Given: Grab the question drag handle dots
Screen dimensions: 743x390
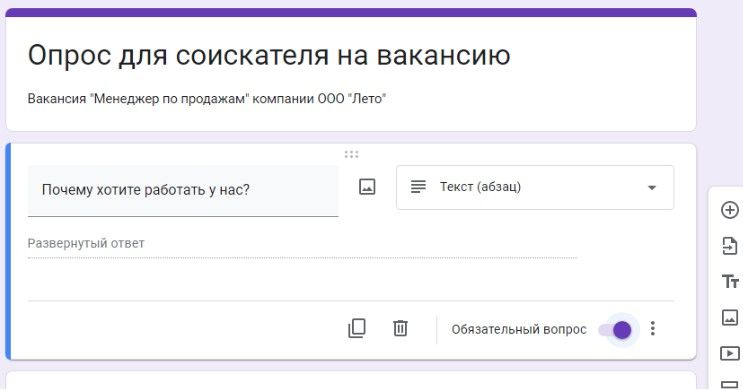Looking at the screenshot, I should pyautogui.click(x=352, y=154).
